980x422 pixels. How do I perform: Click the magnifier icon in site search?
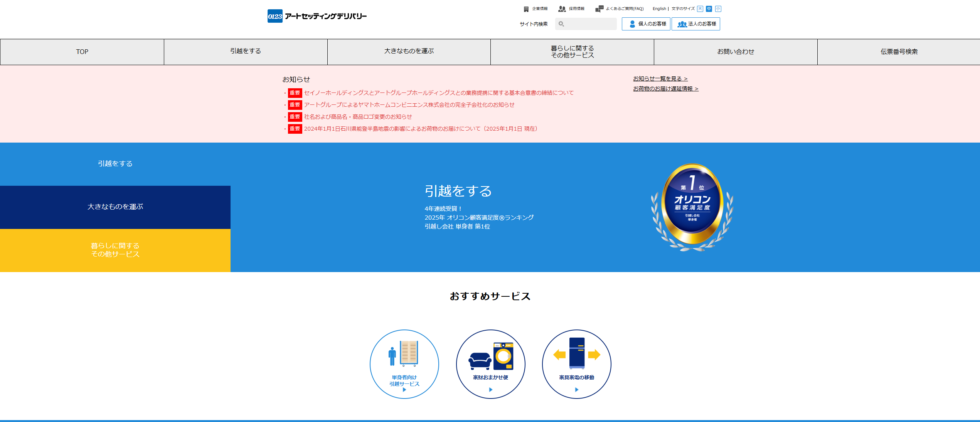561,24
